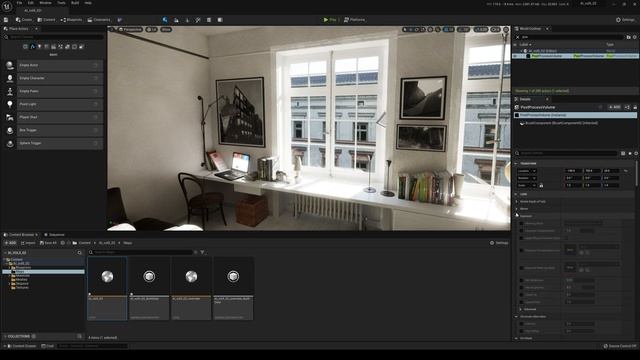Enable the Metering Mode override checkbox
The height and width of the screenshot is (360, 640).
521,224
